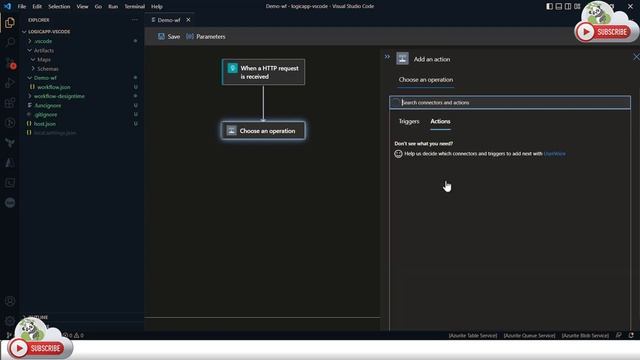The height and width of the screenshot is (360, 640).
Task: Click the Save icon in designer toolbar
Action: click(x=161, y=36)
